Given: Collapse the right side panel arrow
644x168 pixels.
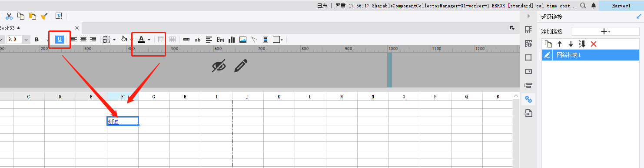Looking at the screenshot, I should [528, 17].
